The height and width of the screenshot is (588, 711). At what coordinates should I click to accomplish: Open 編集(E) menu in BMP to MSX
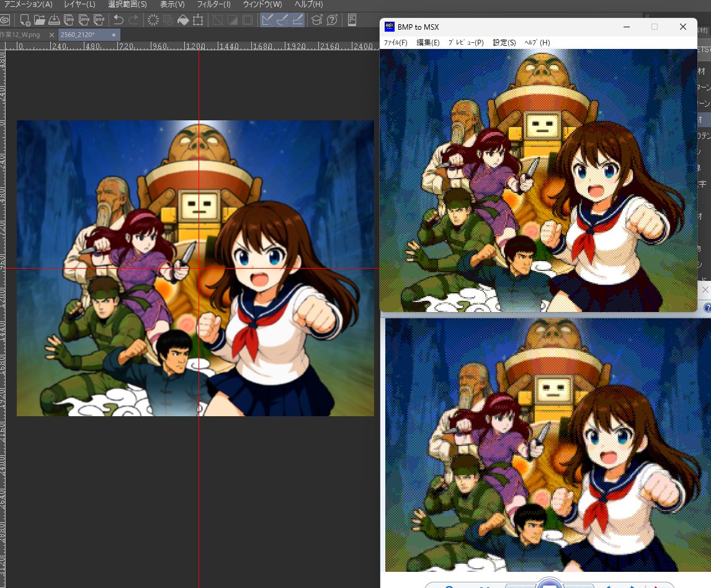click(428, 43)
